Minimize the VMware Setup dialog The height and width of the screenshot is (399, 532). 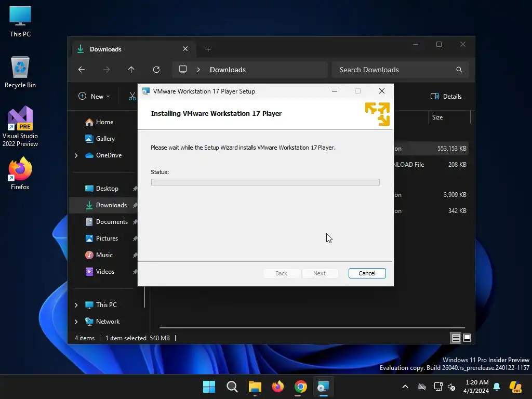click(334, 91)
